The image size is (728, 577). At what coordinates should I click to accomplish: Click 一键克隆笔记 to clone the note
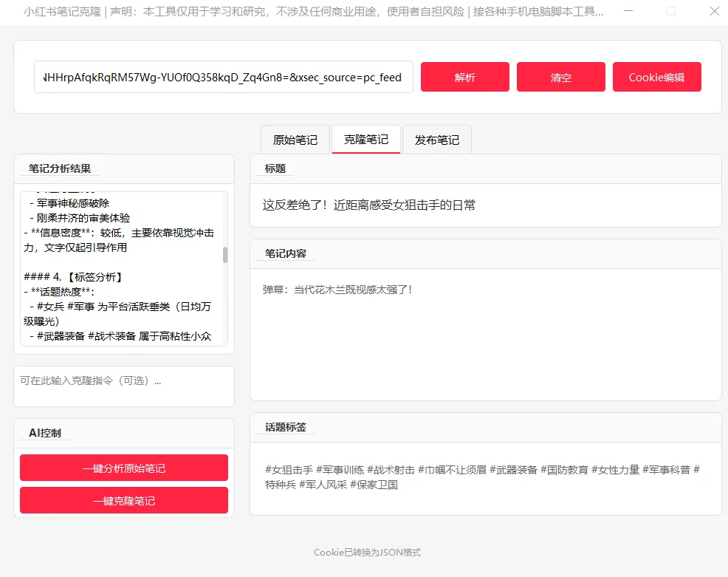click(x=124, y=500)
